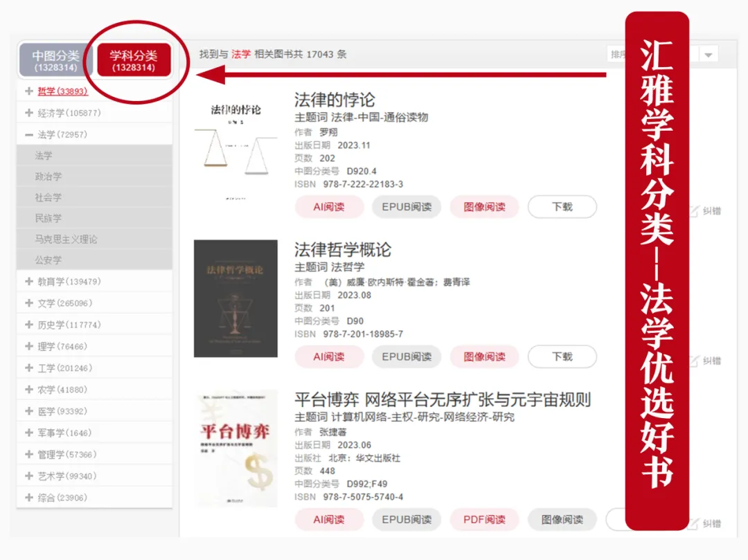Expand the 教育学 category
This screenshot has height=560, width=748.
point(29,282)
